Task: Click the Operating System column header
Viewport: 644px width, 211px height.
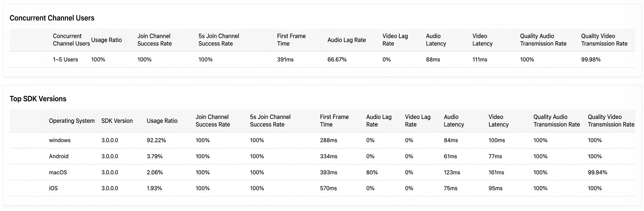Action: 72,121
